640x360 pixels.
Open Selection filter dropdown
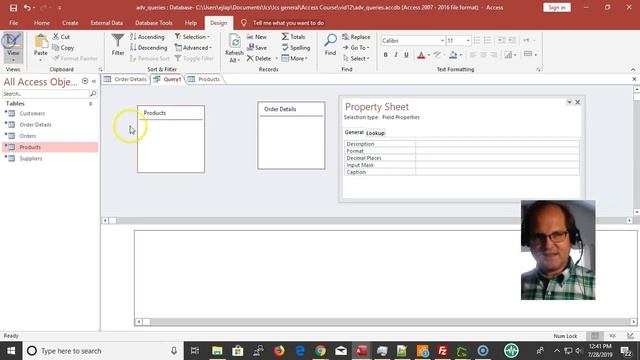pos(192,37)
